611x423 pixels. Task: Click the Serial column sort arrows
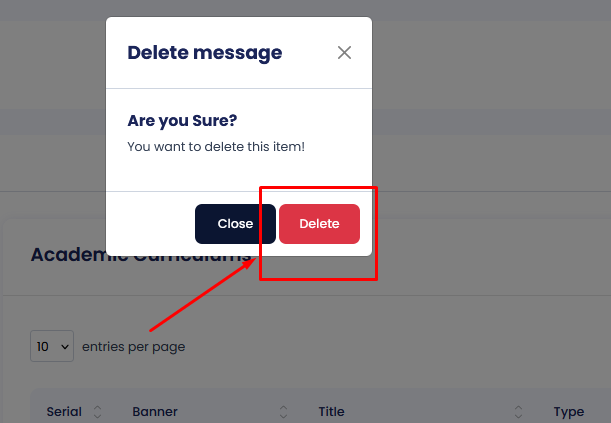pos(97,412)
